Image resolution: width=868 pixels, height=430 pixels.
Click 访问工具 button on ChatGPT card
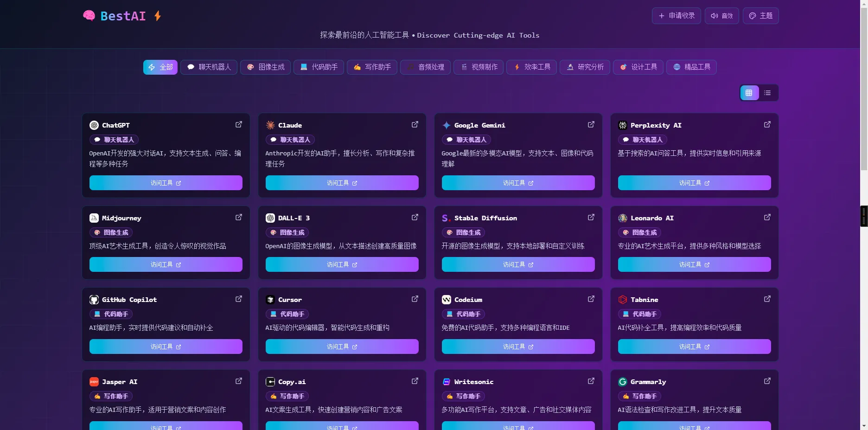[x=166, y=183]
